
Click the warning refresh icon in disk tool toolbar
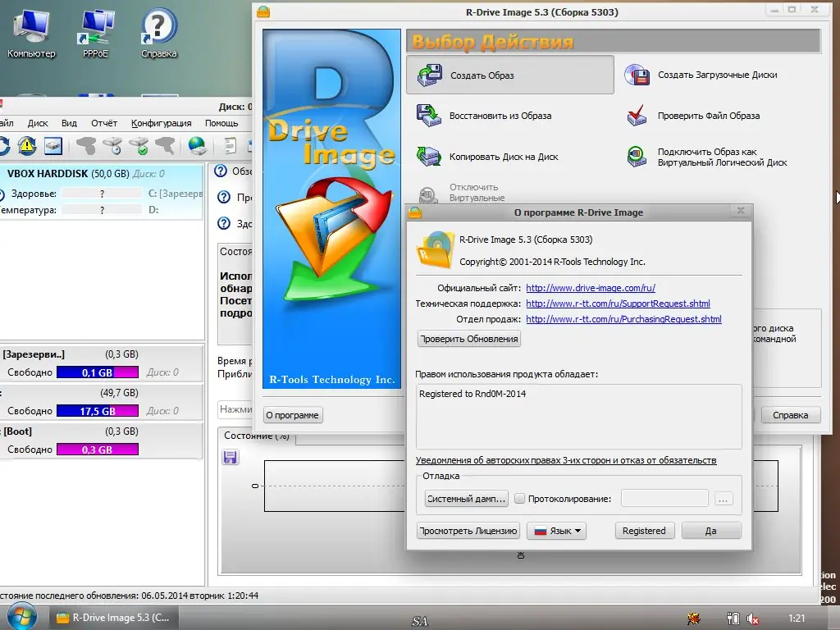coord(27,146)
